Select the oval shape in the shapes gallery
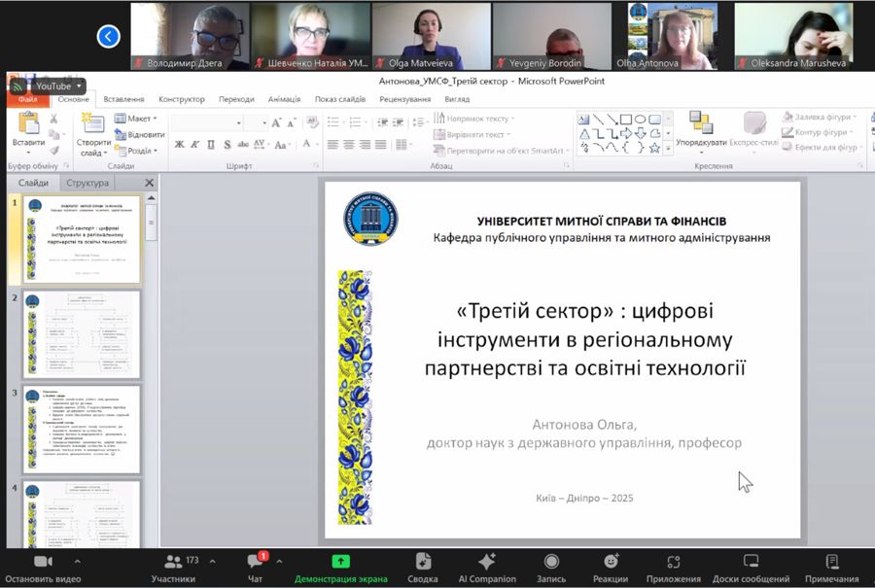The height and width of the screenshot is (588, 875). (x=640, y=120)
